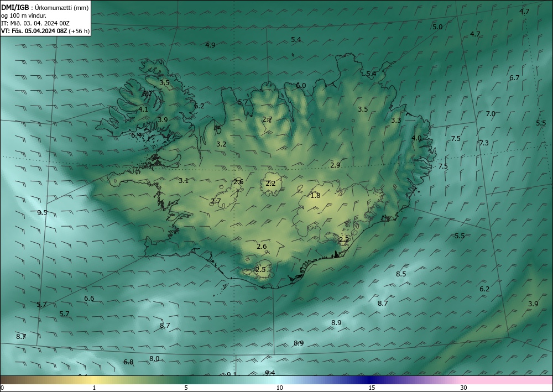The width and height of the screenshot is (553, 392).
Task: Click the 3.1 value in west Iceland
Action: (184, 181)
